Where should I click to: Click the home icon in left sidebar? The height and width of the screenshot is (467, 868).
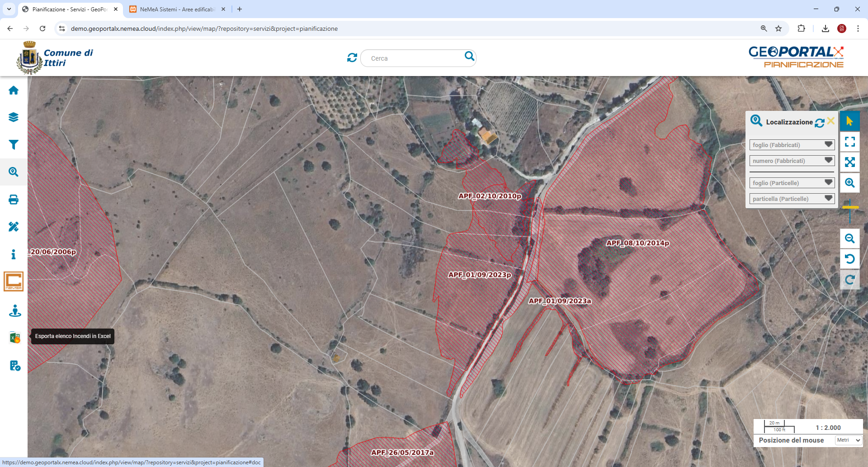[14, 91]
